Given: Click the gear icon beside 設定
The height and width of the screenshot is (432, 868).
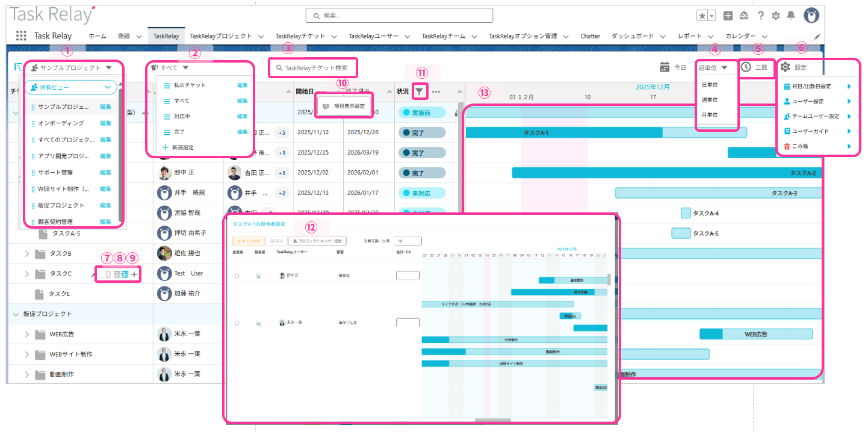Looking at the screenshot, I should pyautogui.click(x=786, y=67).
